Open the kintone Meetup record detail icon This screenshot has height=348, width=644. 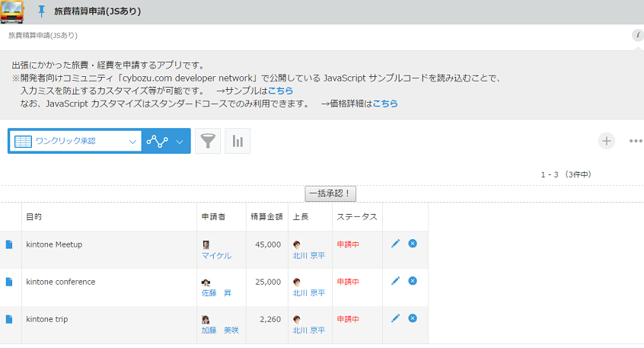pyautogui.click(x=9, y=244)
